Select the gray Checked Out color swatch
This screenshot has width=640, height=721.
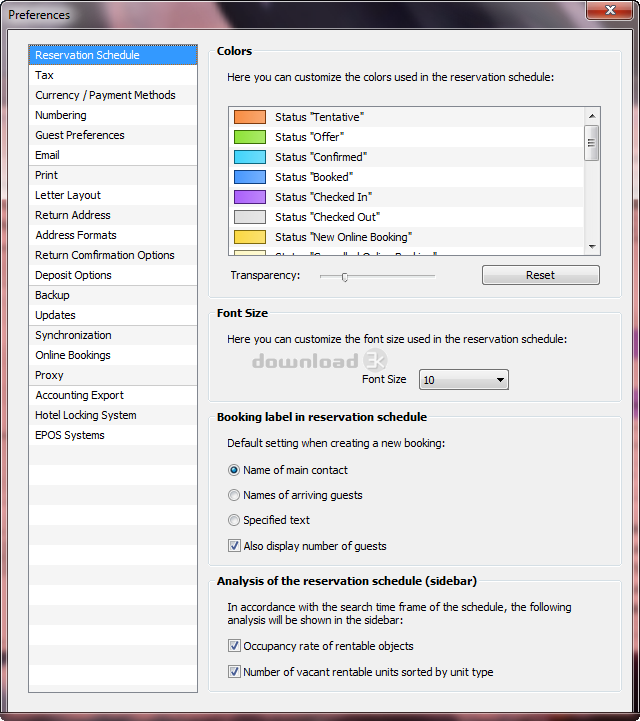[x=250, y=217]
